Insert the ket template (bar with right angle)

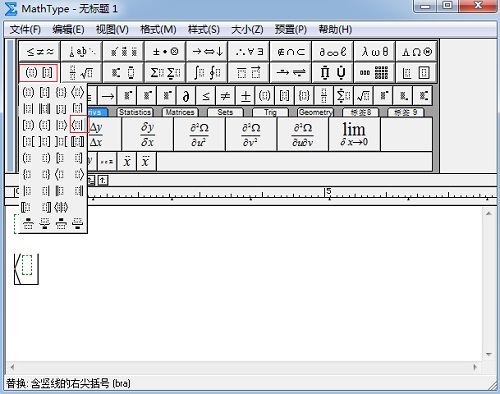[x=61, y=125]
